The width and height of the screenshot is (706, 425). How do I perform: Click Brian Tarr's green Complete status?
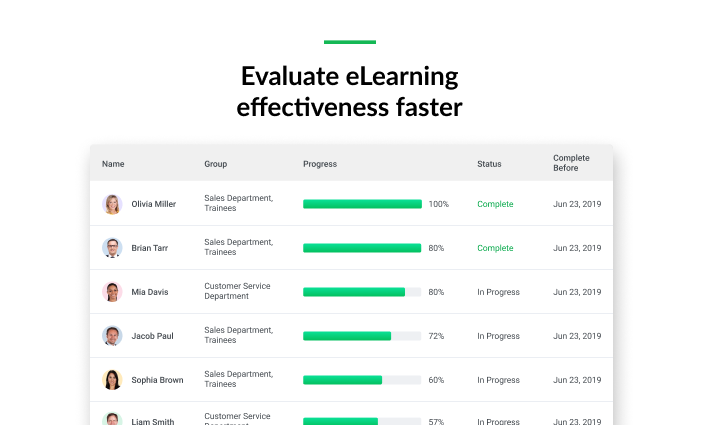click(x=495, y=248)
